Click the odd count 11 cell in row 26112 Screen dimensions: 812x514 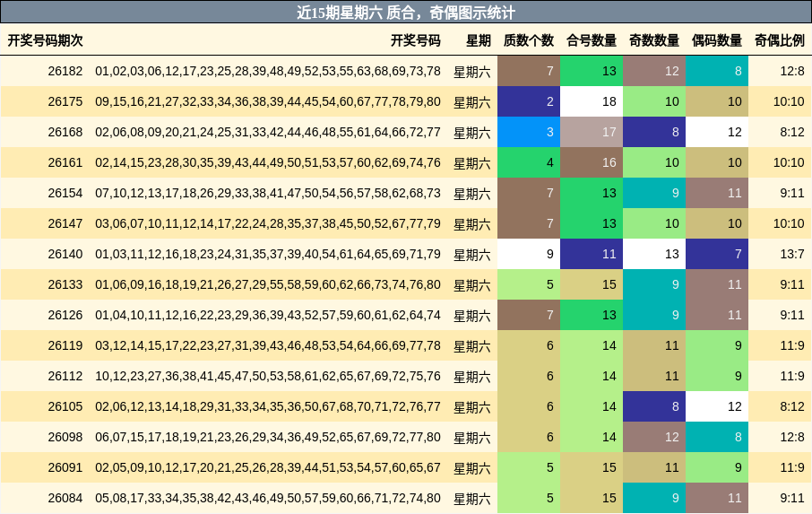pos(654,376)
